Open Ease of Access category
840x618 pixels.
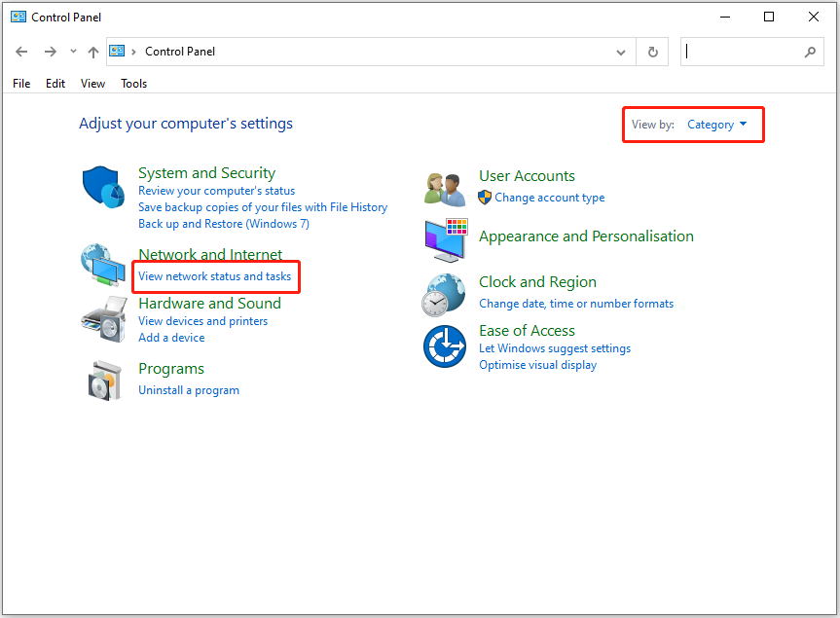click(527, 331)
